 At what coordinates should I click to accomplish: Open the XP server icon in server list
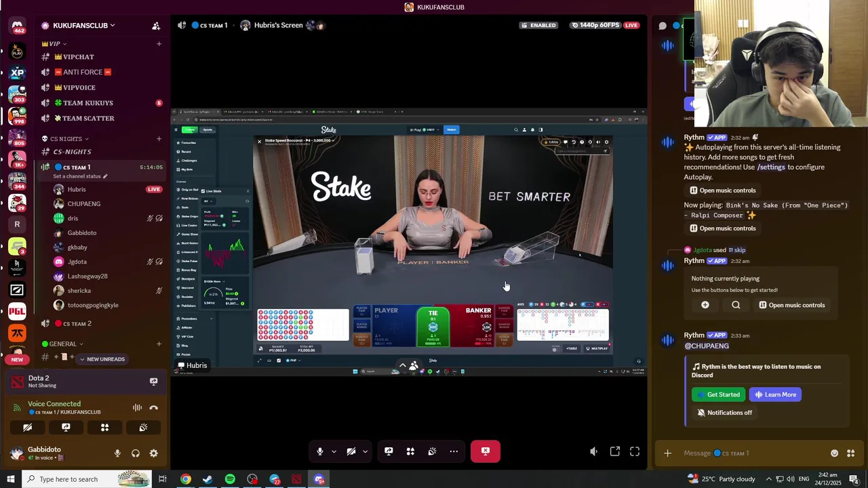[x=17, y=73]
